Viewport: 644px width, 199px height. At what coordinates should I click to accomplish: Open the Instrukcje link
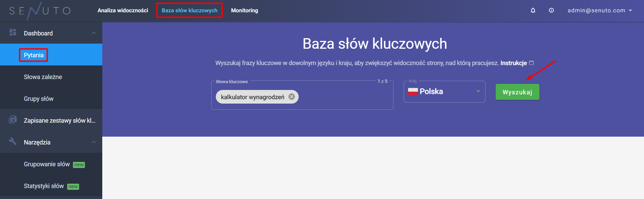click(513, 63)
